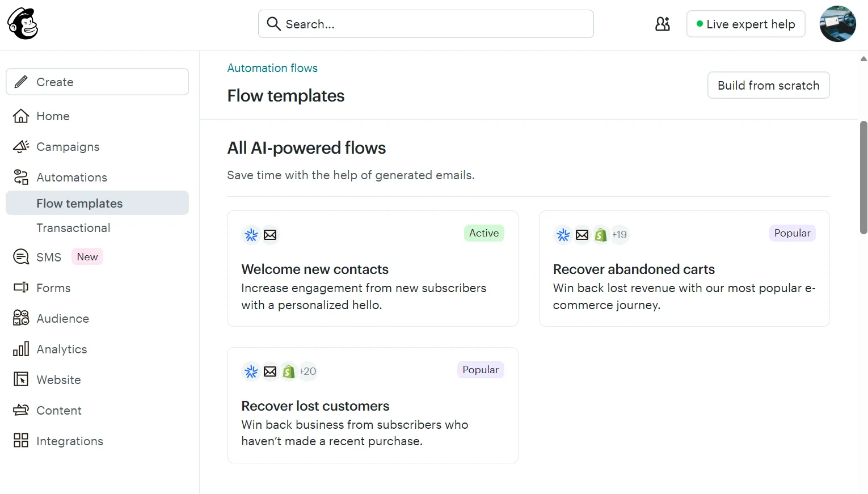Open SMS menu item
Screen dimensions: 868x494
[x=49, y=257]
